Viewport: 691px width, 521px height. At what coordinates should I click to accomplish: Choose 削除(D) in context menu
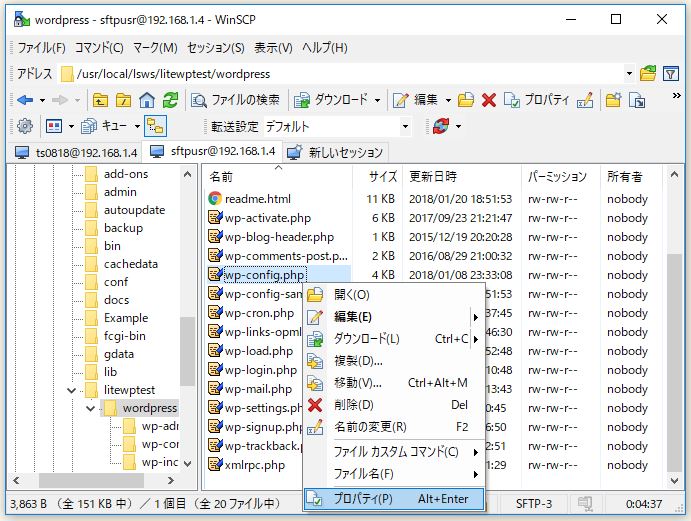pos(394,405)
